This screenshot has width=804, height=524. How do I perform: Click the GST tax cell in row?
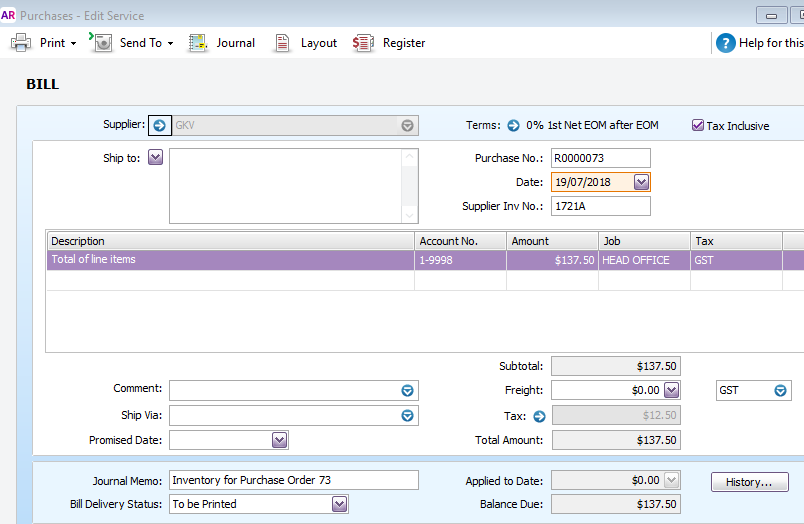coord(736,260)
